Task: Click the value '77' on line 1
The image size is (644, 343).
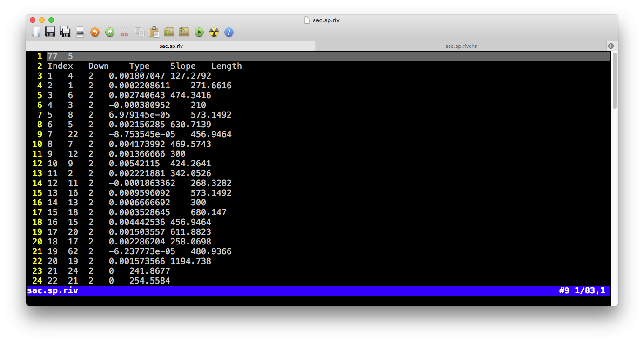Action: click(53, 56)
